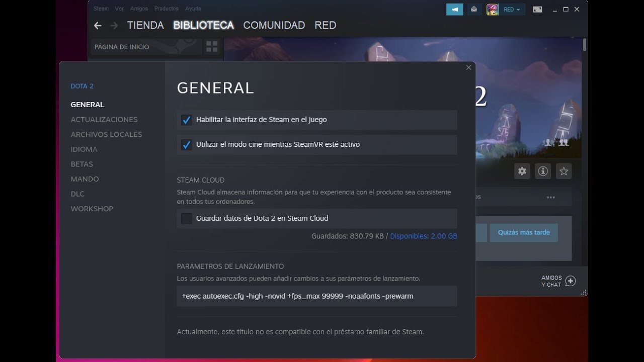This screenshot has height=362, width=644.
Task: Go to the BIBLIOTECA section
Action: [204, 25]
